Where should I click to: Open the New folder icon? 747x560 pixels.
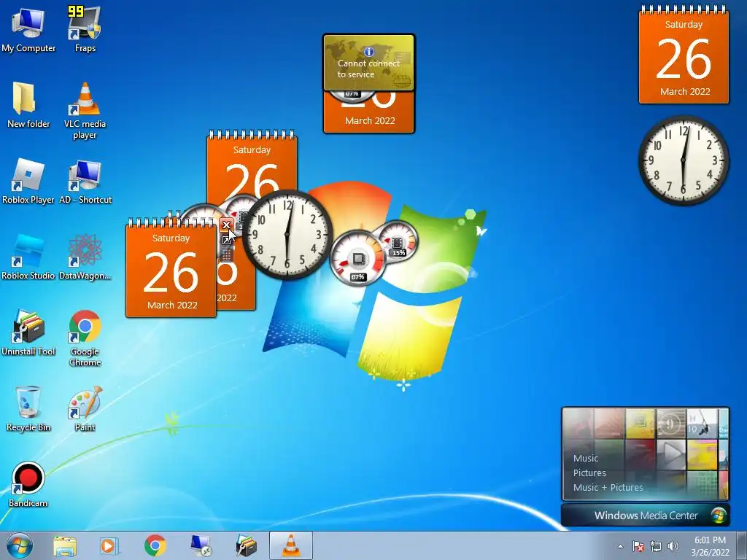coord(28,105)
